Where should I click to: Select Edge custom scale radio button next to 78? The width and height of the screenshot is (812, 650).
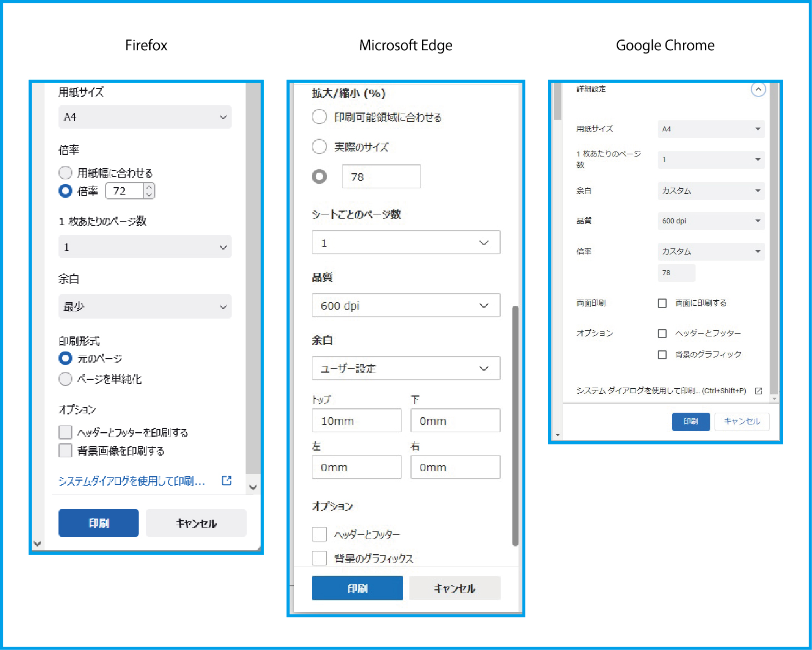(319, 177)
